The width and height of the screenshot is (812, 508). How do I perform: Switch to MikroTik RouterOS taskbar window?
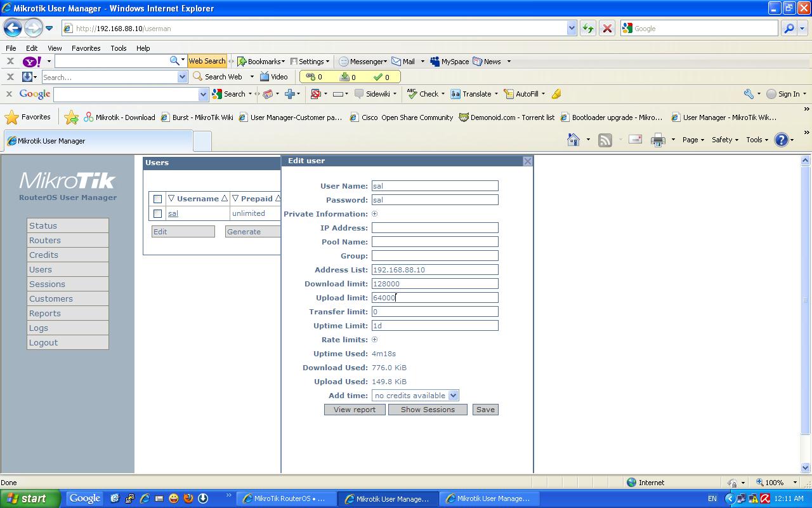(286, 498)
